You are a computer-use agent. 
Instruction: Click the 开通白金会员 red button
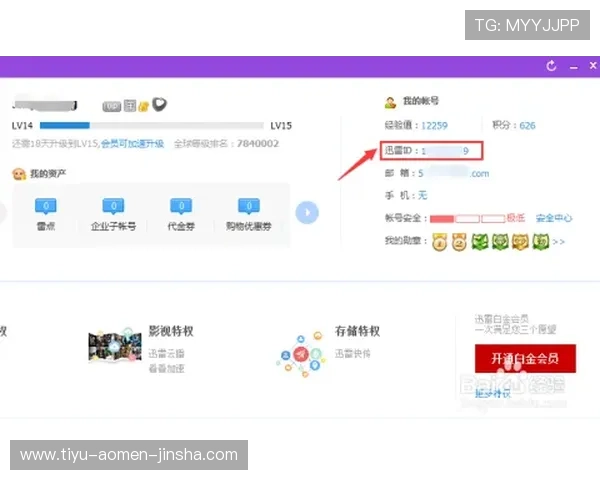tap(525, 358)
